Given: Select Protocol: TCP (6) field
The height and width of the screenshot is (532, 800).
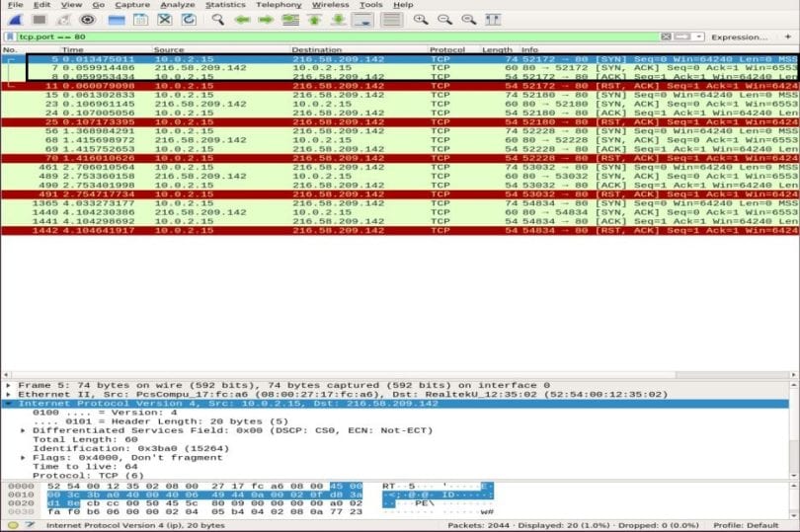Looking at the screenshot, I should click(88, 476).
